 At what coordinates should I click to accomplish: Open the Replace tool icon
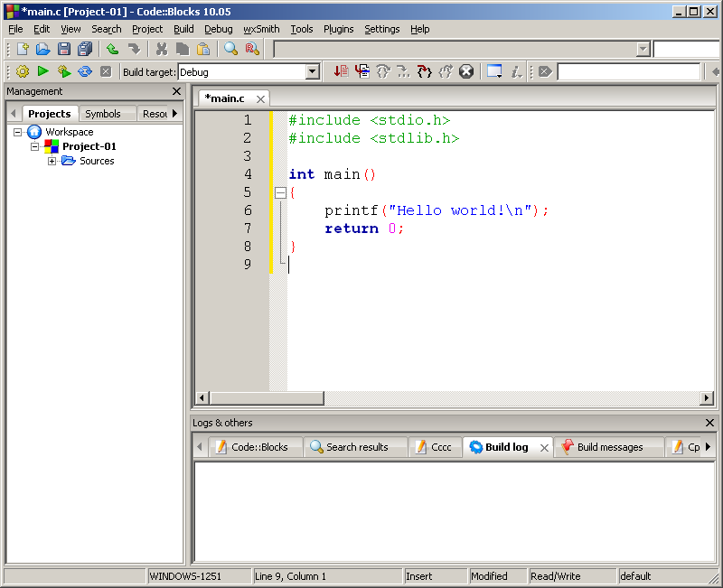point(252,49)
